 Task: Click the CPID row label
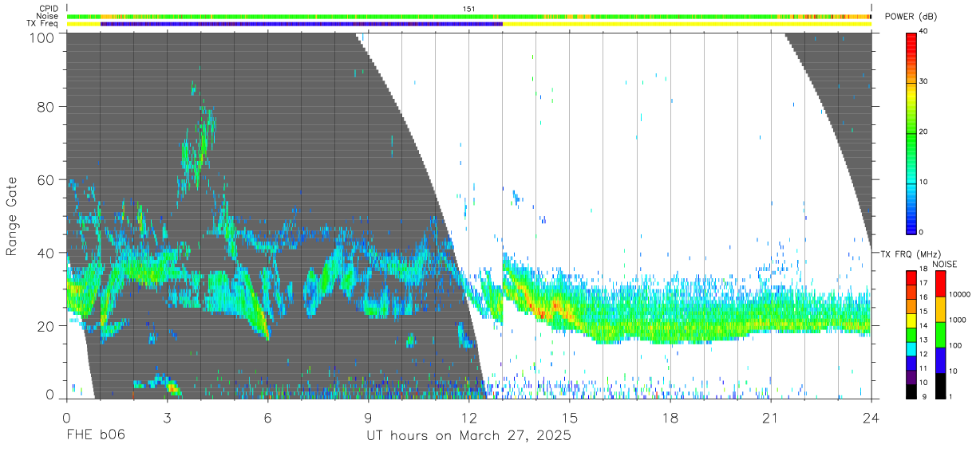[49, 9]
